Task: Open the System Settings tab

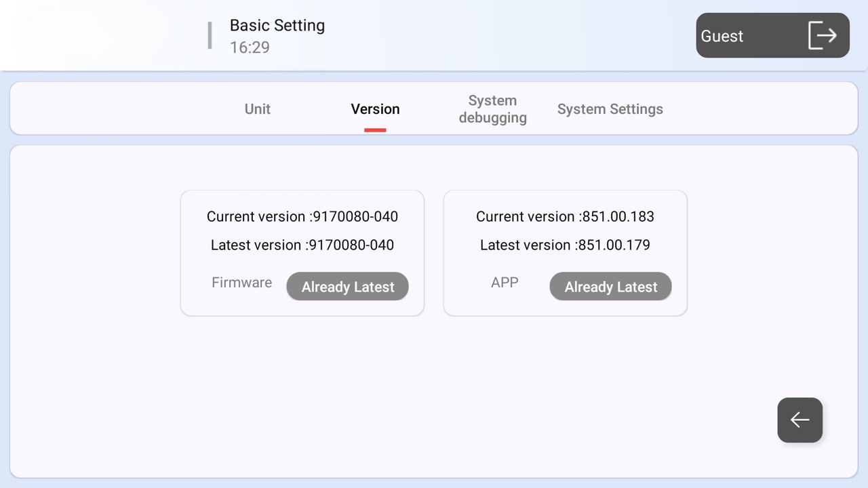Action: pos(610,109)
